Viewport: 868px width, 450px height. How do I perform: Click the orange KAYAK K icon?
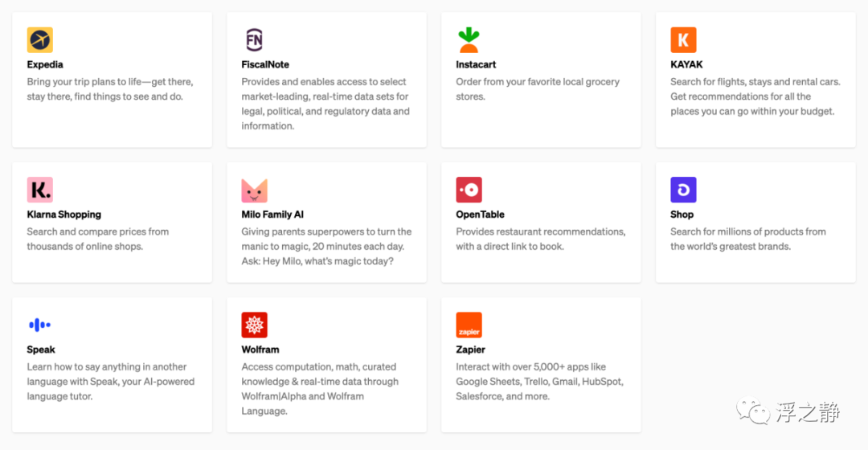coord(683,39)
